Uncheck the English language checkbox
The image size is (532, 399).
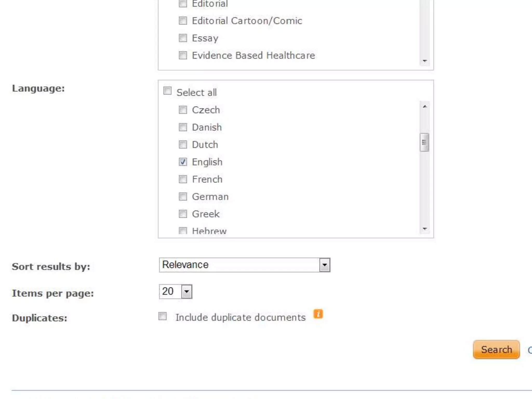click(x=183, y=162)
